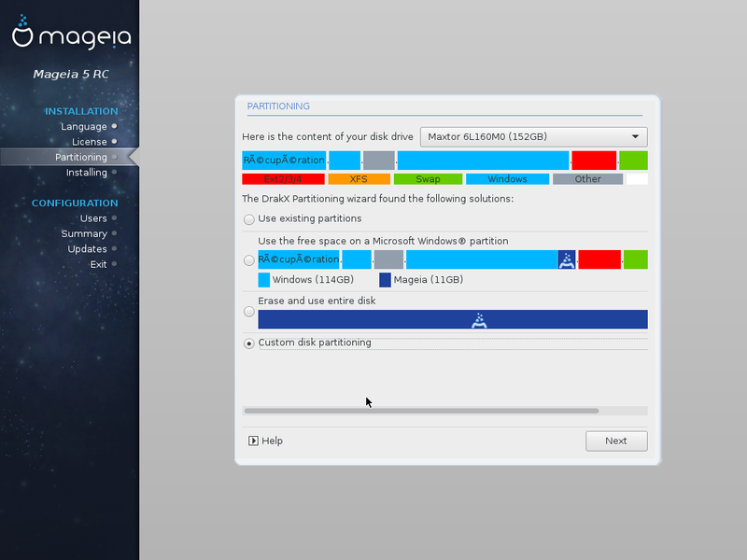Click the orange XFS legend swatch

359,179
